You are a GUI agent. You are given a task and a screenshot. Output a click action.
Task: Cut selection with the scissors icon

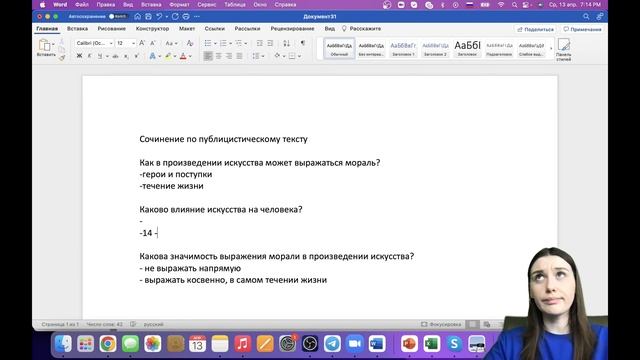[62, 42]
